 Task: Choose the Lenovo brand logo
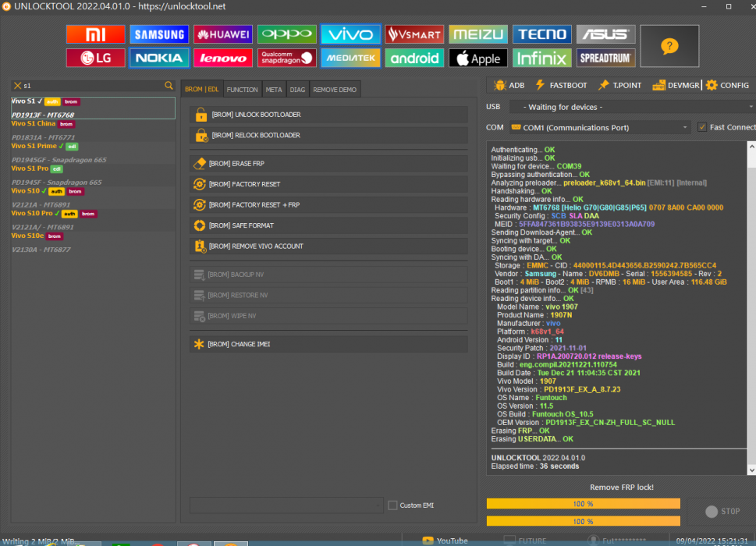(x=223, y=58)
